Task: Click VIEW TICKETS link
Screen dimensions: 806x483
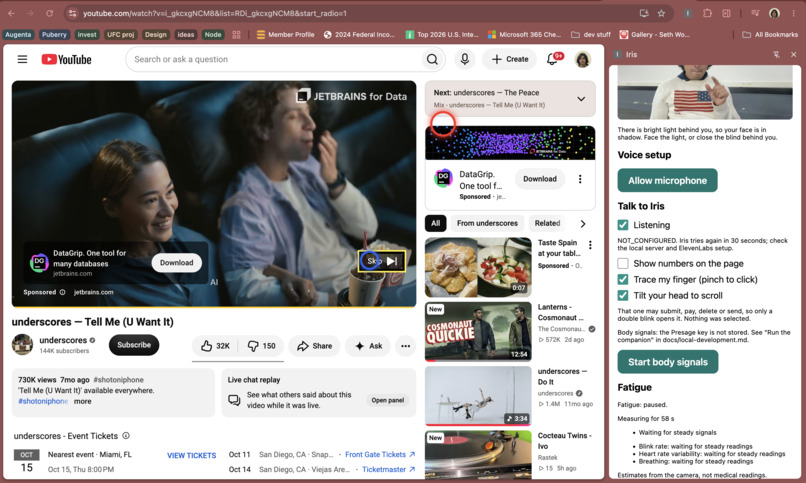Action: [x=191, y=456]
